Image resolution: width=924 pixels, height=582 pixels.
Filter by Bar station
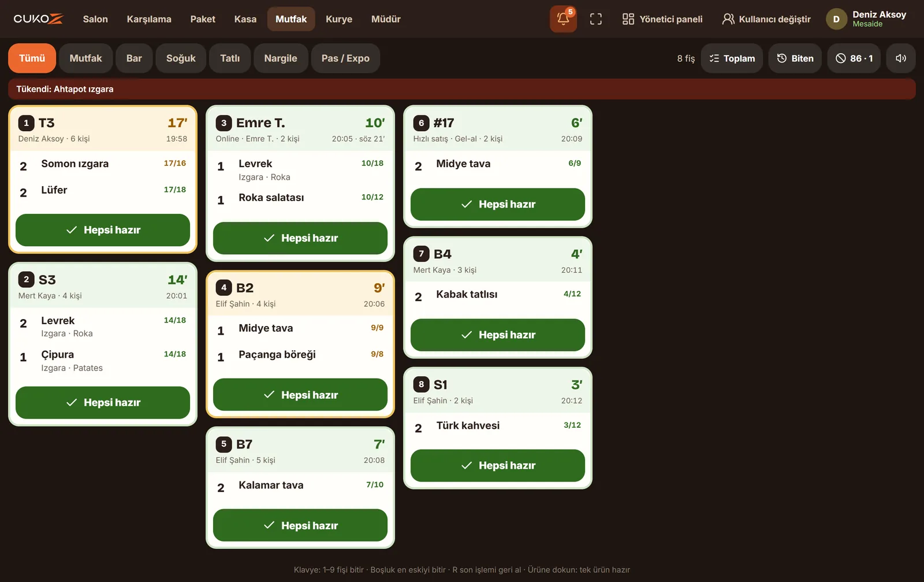[134, 58]
